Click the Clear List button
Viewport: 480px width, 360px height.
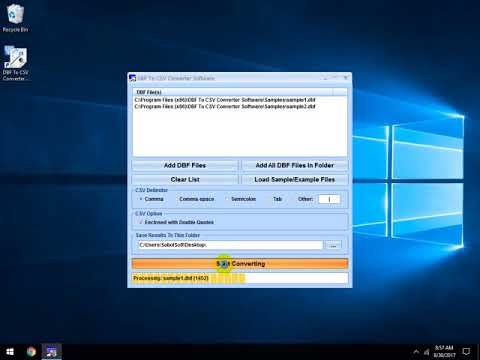click(x=185, y=180)
